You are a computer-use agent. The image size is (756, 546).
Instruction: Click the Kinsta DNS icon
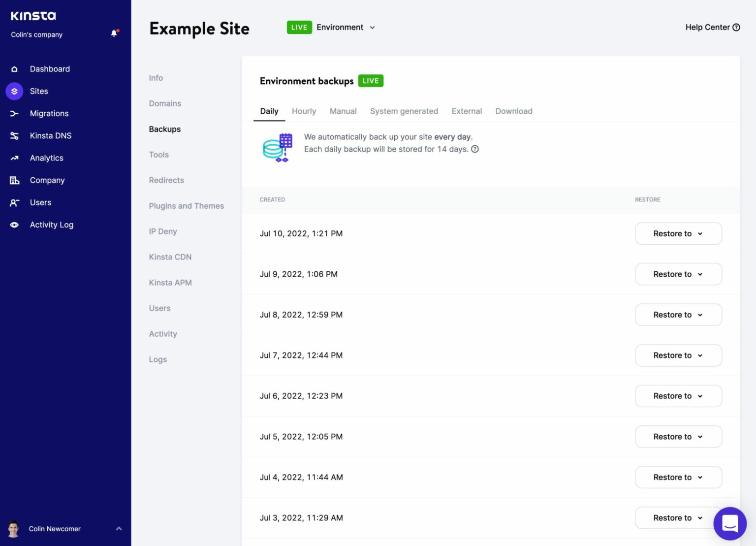(14, 136)
